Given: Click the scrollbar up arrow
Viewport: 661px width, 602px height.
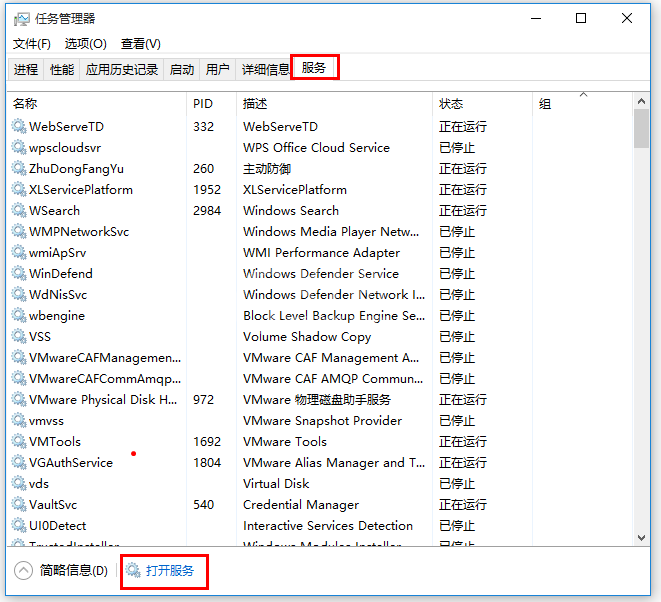Looking at the screenshot, I should tap(641, 101).
